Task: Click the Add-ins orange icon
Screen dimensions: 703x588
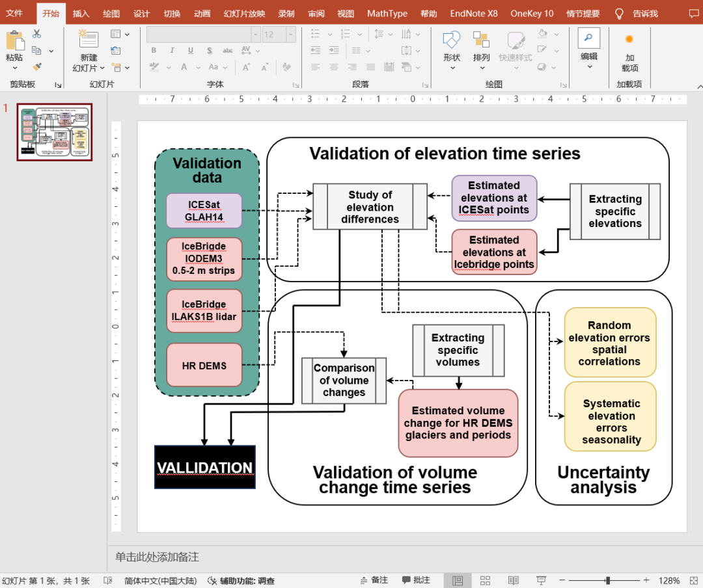Action: pyautogui.click(x=629, y=40)
